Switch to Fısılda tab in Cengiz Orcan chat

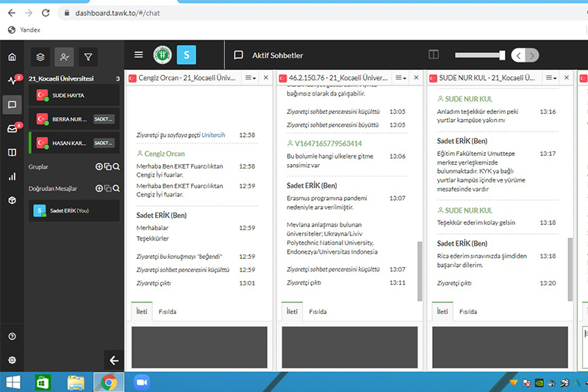(x=166, y=312)
